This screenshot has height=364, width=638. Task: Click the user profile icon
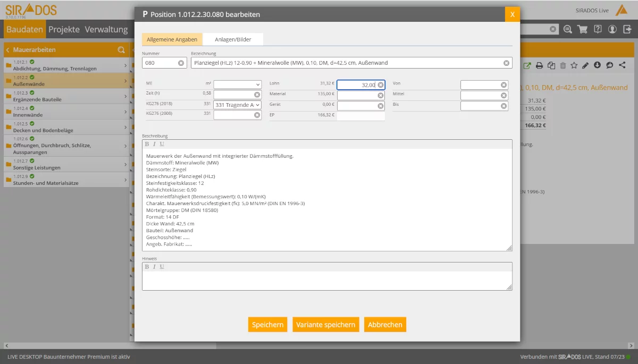[x=612, y=29]
